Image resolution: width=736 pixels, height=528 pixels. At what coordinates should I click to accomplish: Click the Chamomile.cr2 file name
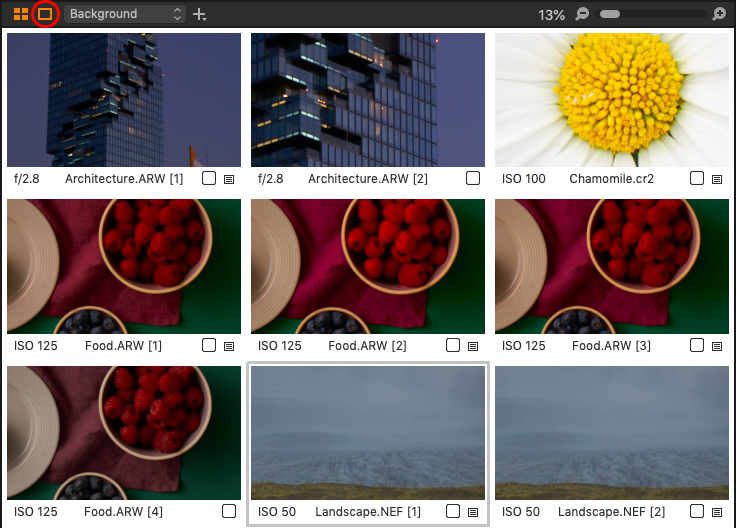click(612, 179)
